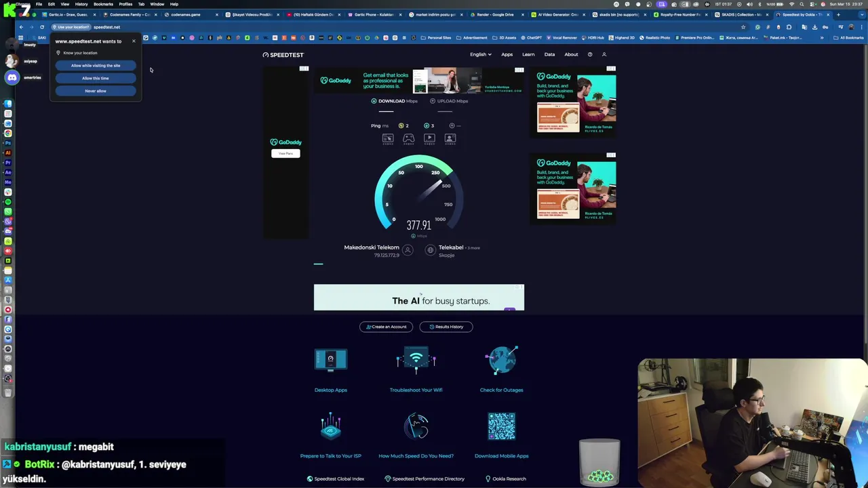Click the video chat rating icon
This screenshot has height=488, width=868.
(x=450, y=138)
